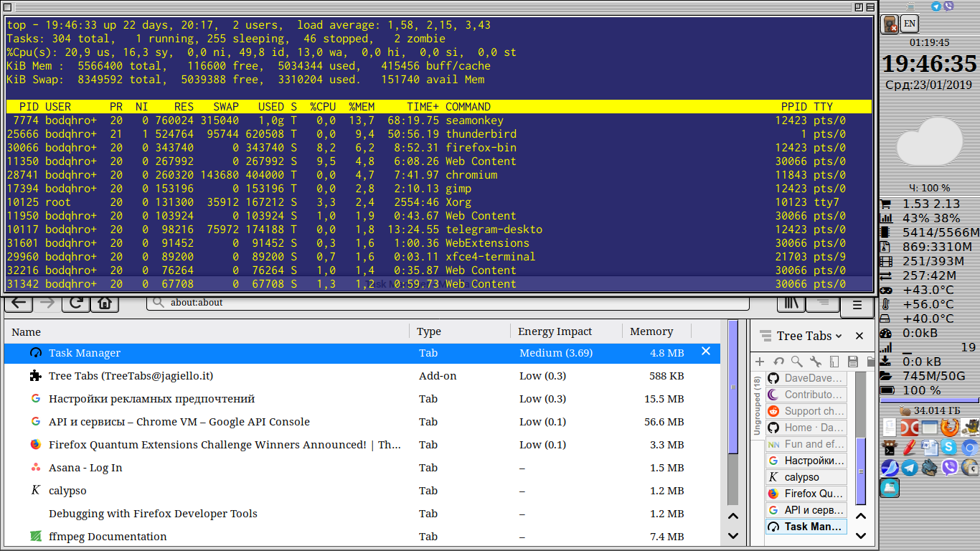Sort by the Type column header

[459, 331]
